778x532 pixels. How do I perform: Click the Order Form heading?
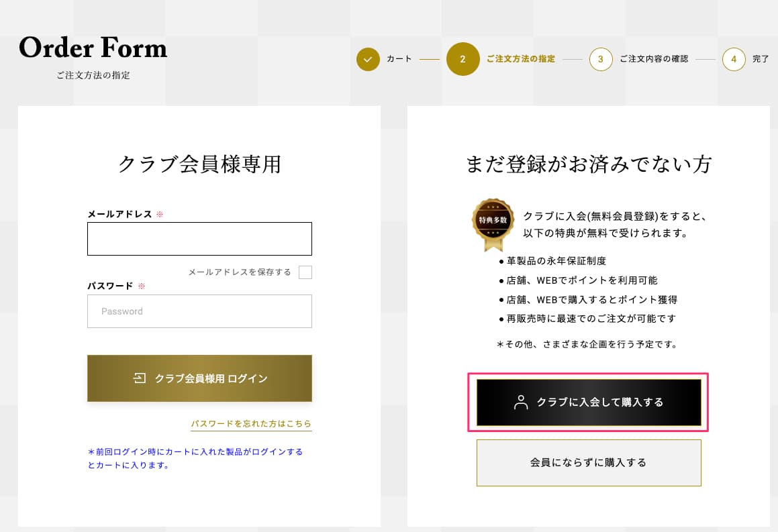pos(93,48)
